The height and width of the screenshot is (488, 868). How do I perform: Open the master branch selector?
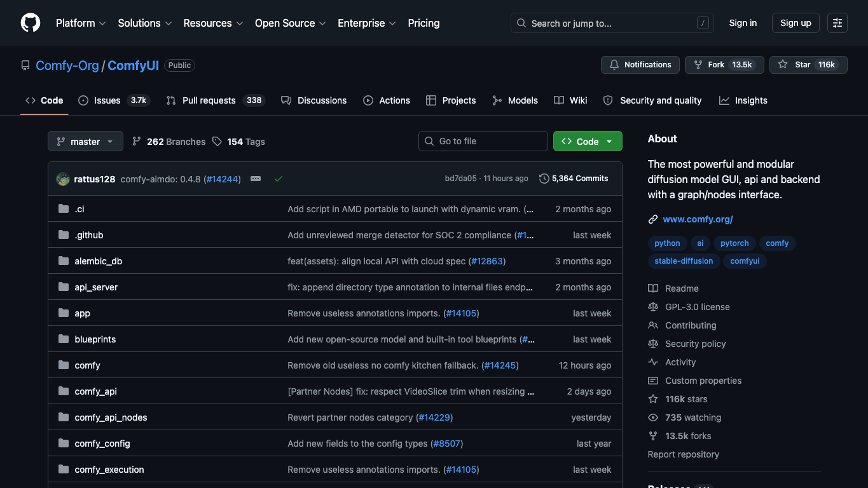85,141
